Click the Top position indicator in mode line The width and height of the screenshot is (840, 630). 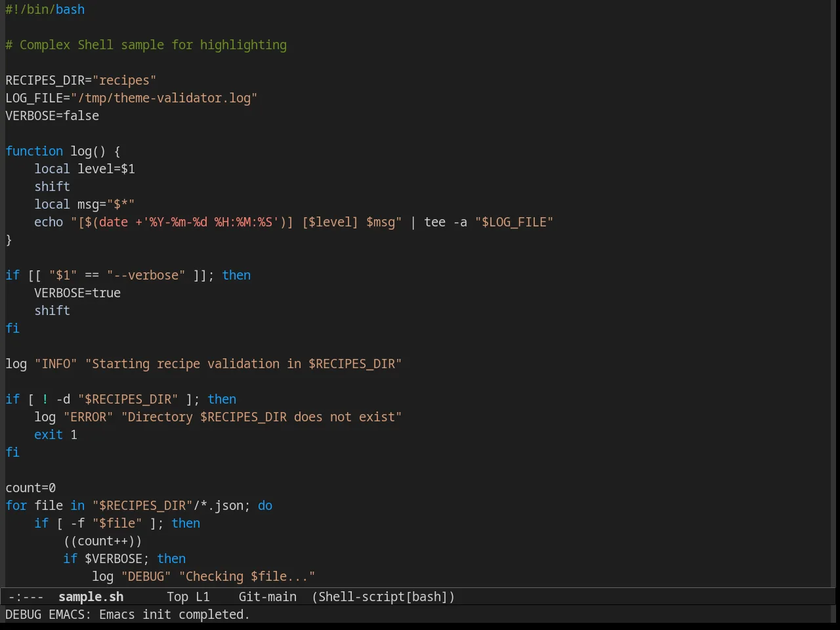point(177,597)
